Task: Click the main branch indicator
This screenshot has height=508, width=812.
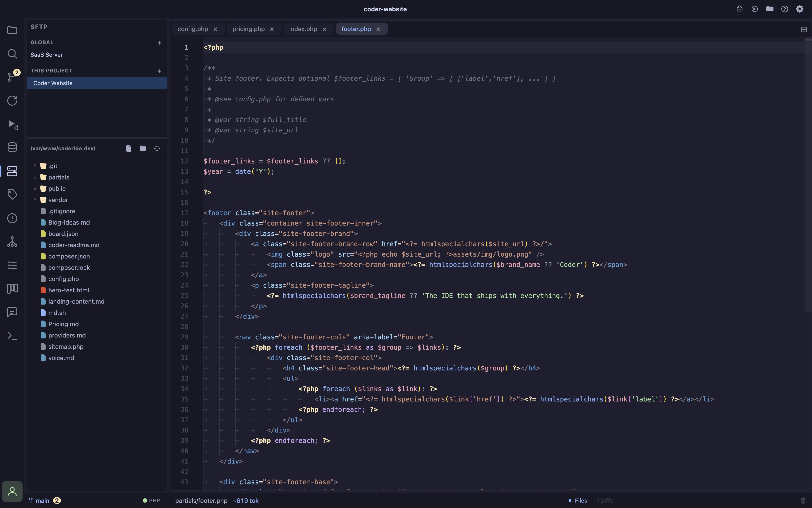Action: coord(44,501)
